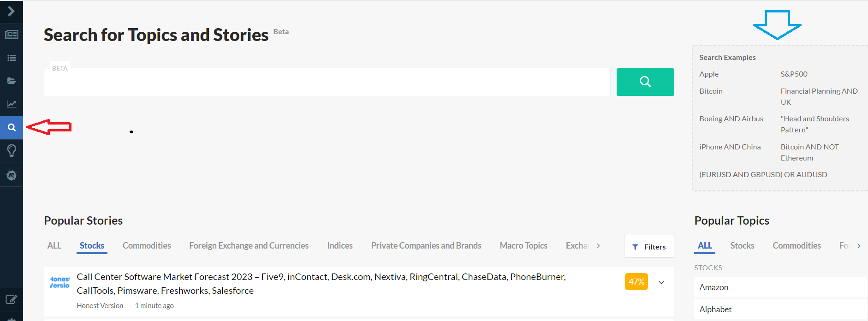Open the Alphabet topic
Viewport: 868px width, 321px height.
781,309
